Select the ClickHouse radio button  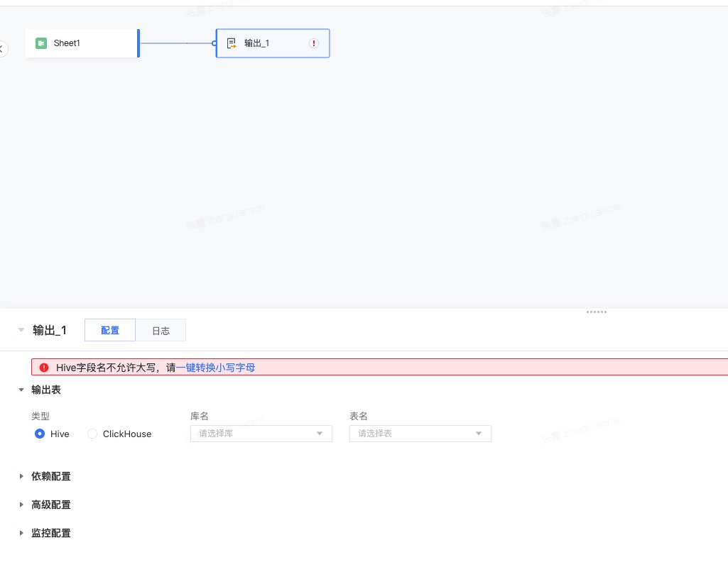click(x=92, y=434)
